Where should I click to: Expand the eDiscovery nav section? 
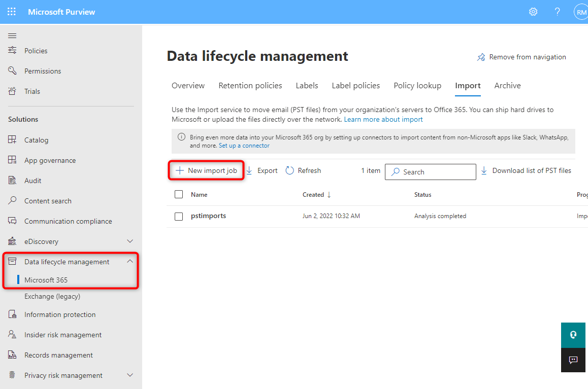click(130, 241)
